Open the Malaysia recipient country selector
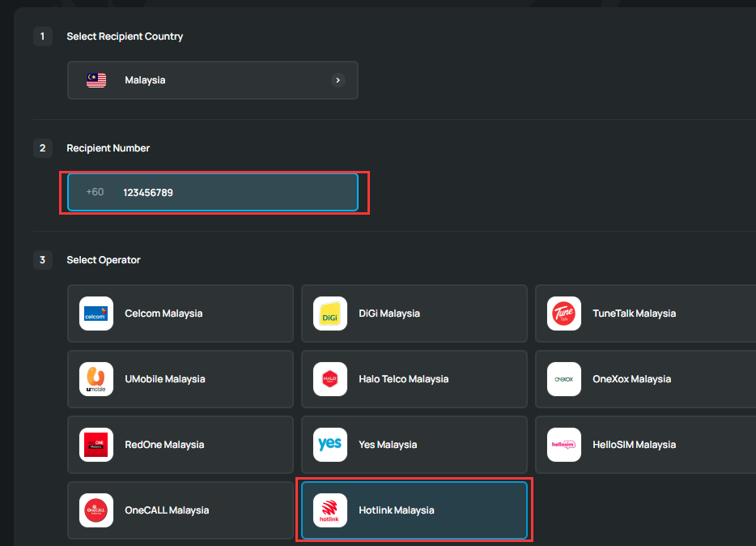Screen dimensions: 756x546 tap(212, 80)
